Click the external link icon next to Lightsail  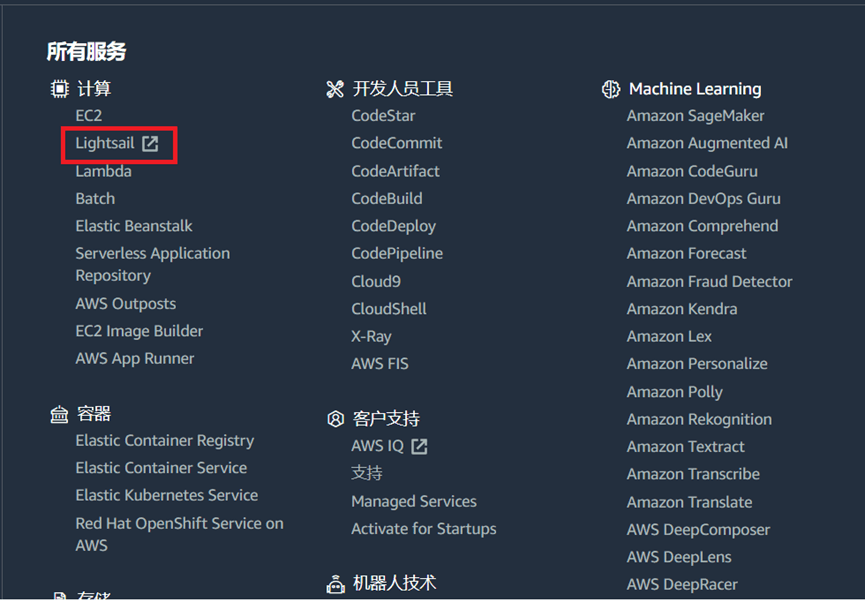coord(150,143)
